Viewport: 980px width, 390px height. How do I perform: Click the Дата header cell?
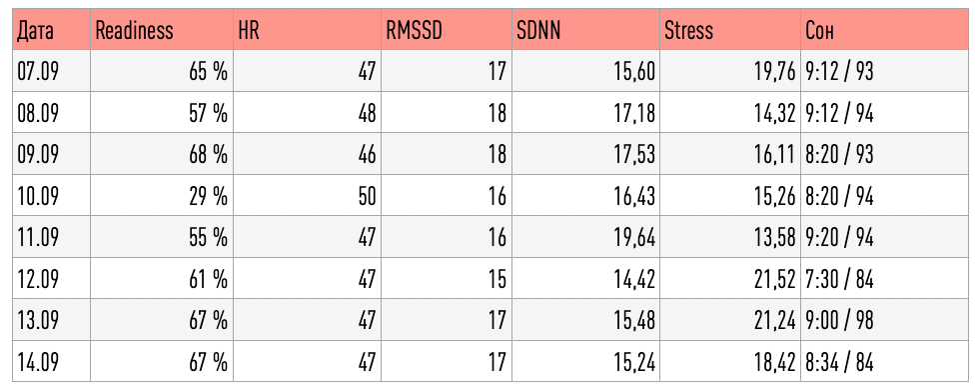coord(51,29)
